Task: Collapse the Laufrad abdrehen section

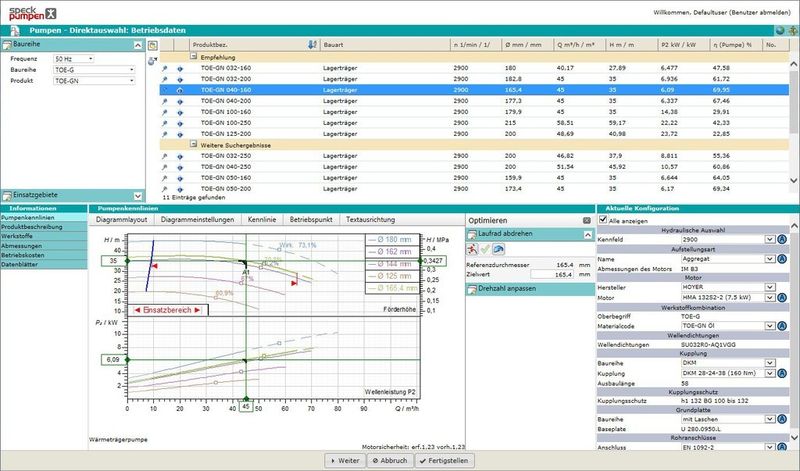Action: tap(588, 234)
